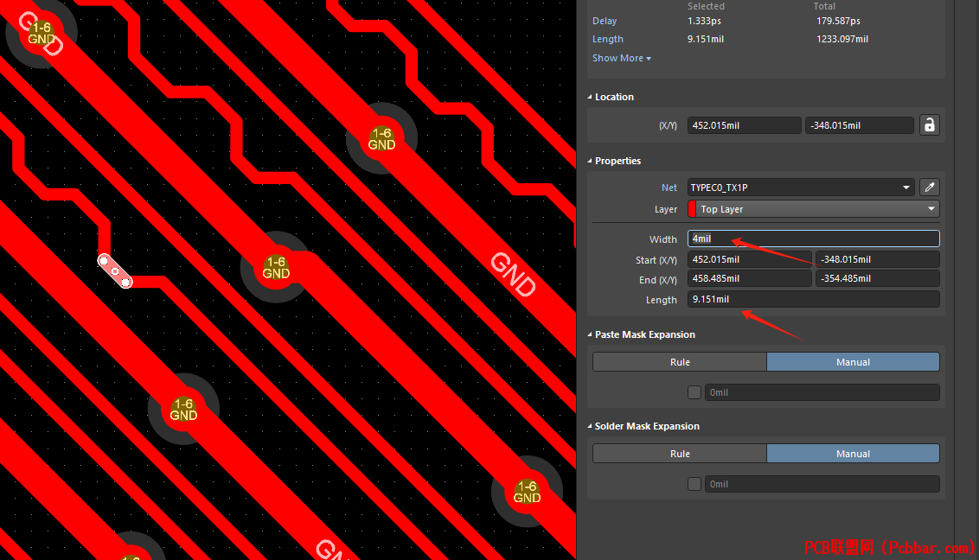The height and width of the screenshot is (560, 979).
Task: Click the End X field 458.485mil
Action: [750, 278]
